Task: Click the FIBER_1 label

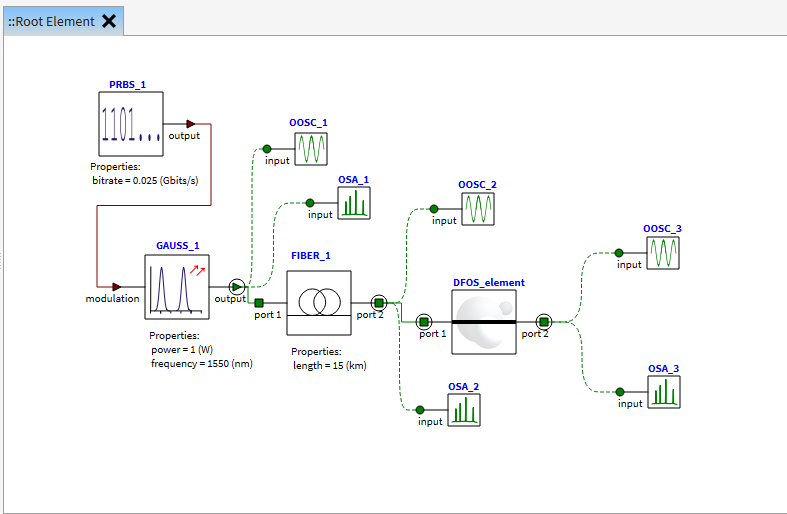Action: point(311,255)
